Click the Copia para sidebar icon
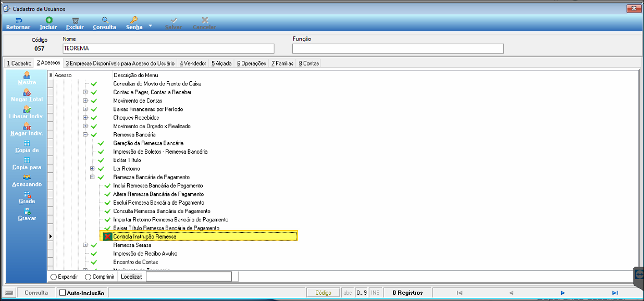Viewport: 644px width, 301px height. pos(27,160)
